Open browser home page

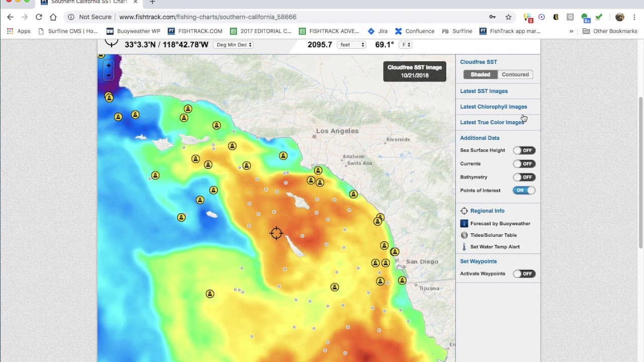pos(53,17)
